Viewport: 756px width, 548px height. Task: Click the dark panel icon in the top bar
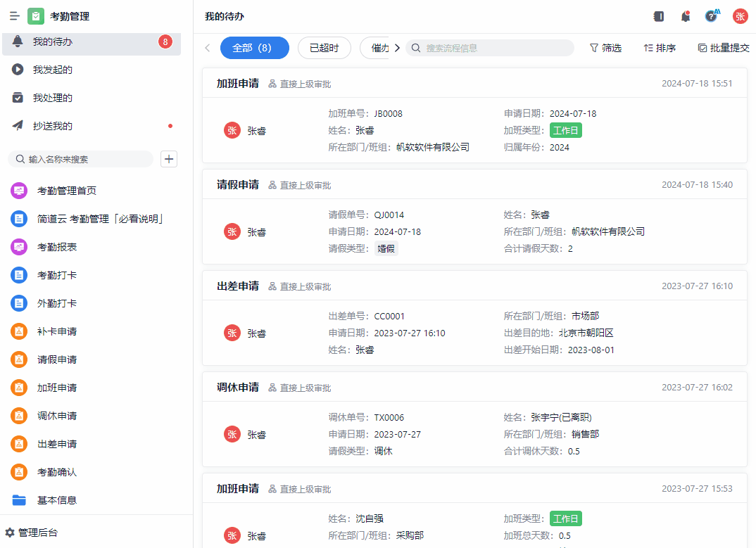659,16
